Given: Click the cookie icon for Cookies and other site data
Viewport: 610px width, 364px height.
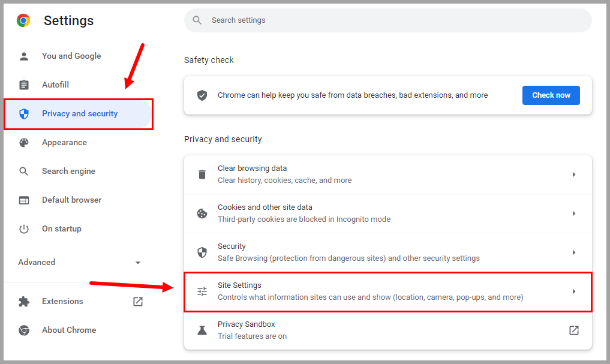Looking at the screenshot, I should pyautogui.click(x=202, y=213).
